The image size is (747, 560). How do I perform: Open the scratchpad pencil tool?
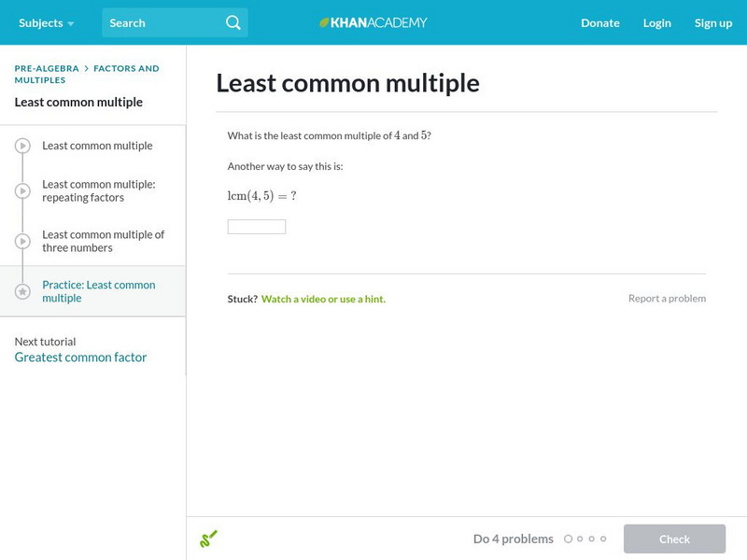pyautogui.click(x=208, y=539)
